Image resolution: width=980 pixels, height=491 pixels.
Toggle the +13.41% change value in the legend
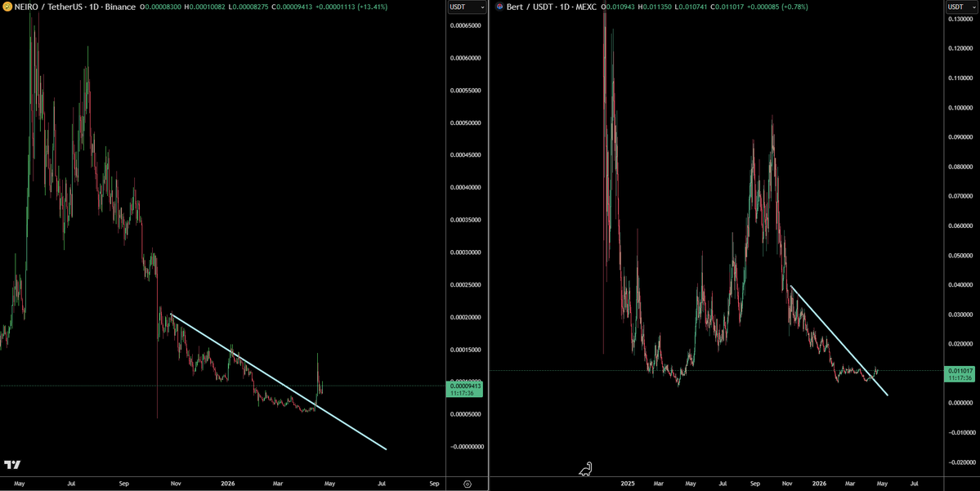click(x=373, y=7)
